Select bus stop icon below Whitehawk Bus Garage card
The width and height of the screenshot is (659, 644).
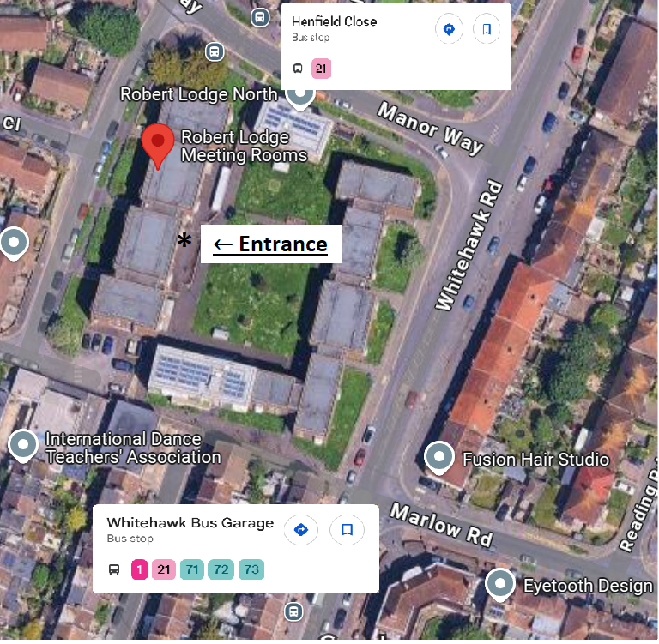tap(293, 611)
